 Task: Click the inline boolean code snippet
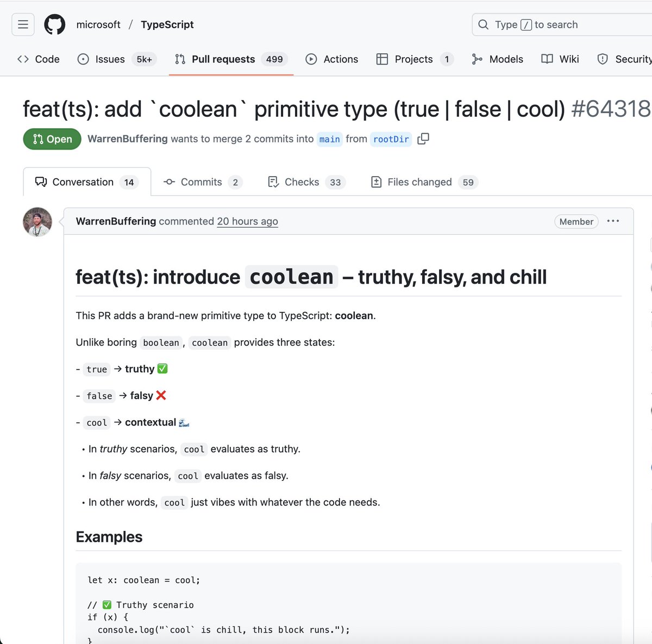pos(161,343)
